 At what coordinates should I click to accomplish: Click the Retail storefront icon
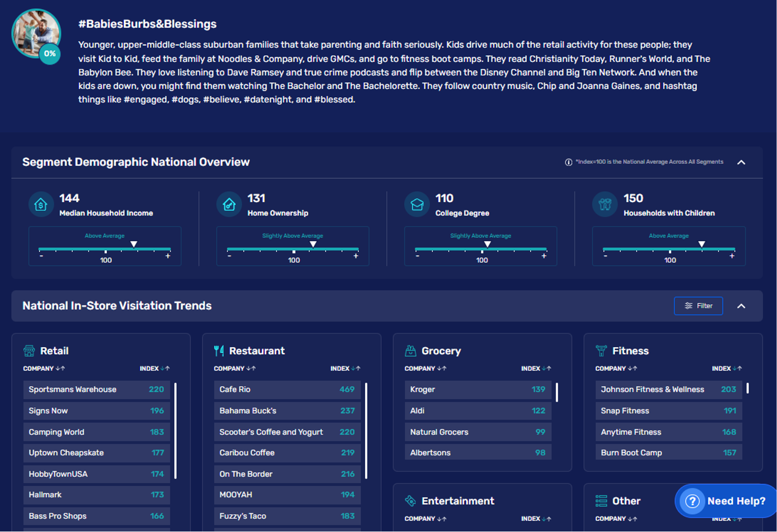(x=29, y=351)
